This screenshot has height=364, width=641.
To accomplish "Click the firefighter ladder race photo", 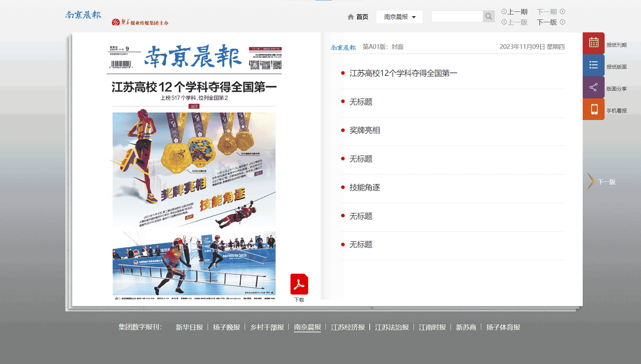I will coord(194,263).
